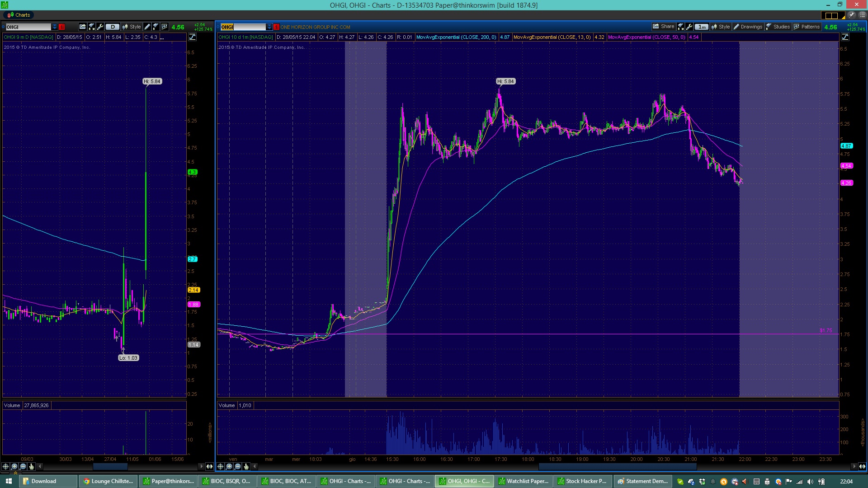868x488 pixels.
Task: Click the zoom out icon below the left chart
Action: (x=23, y=466)
